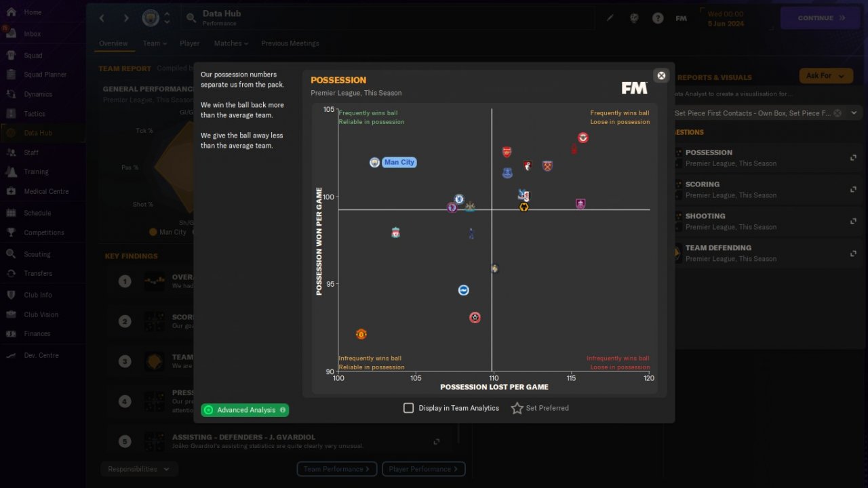Expand the Set Piece First Contacts dropdown
Image resolution: width=868 pixels, height=488 pixels.
pos(854,113)
